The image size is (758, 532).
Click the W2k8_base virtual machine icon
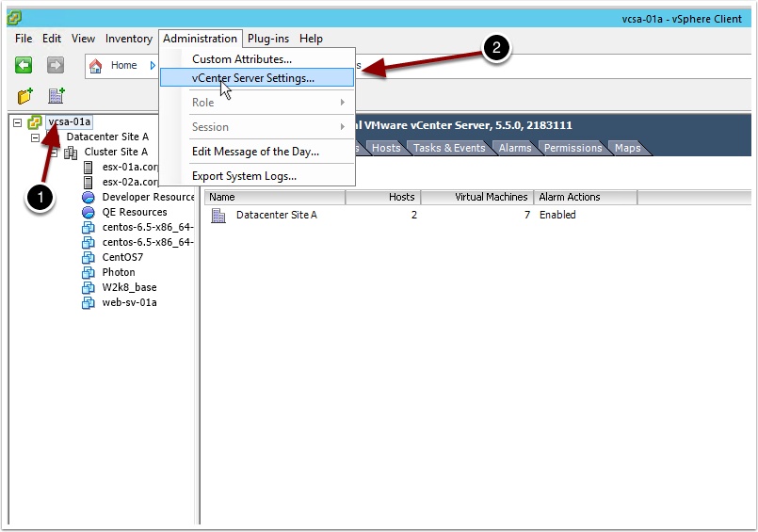point(88,287)
